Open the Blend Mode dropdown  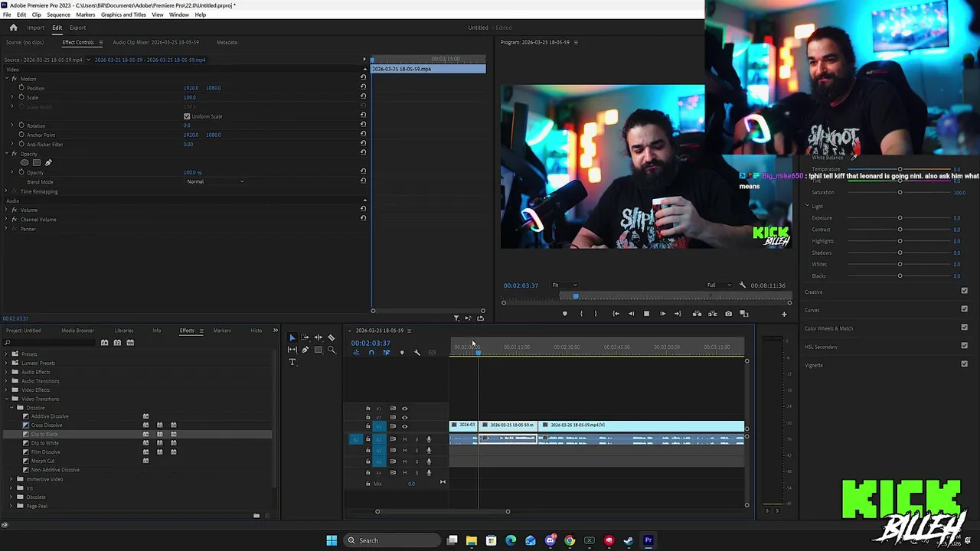(215, 181)
